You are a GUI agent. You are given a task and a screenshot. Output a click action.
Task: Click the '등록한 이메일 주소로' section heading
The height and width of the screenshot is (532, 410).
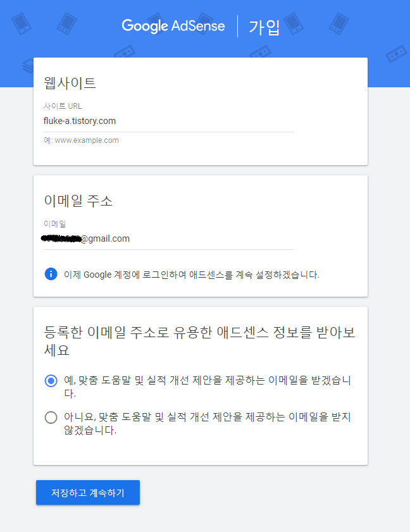pyautogui.click(x=199, y=341)
